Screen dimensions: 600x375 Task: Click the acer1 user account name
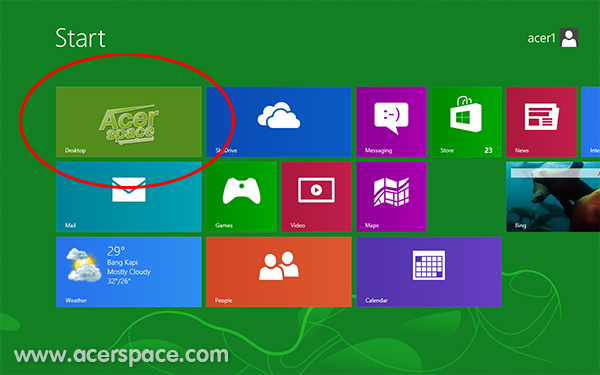pyautogui.click(x=541, y=38)
